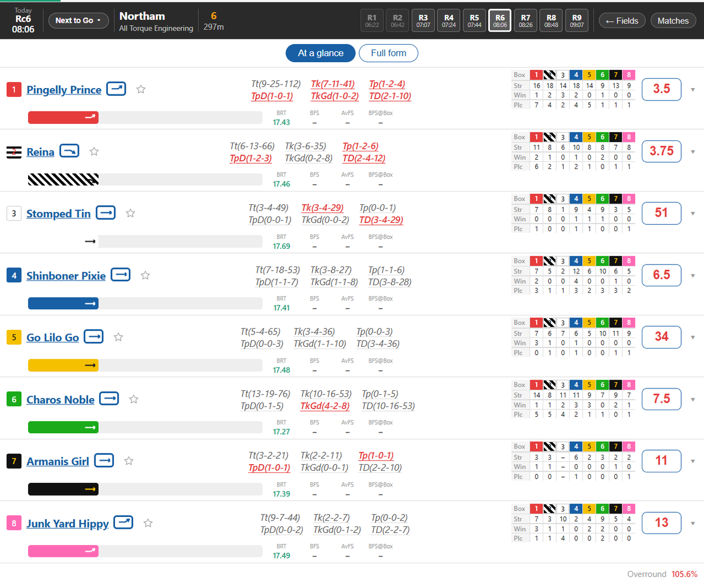The height and width of the screenshot is (588, 704).
Task: Click the yellow box 5 badge for Go Lilo Go
Action: [13, 337]
